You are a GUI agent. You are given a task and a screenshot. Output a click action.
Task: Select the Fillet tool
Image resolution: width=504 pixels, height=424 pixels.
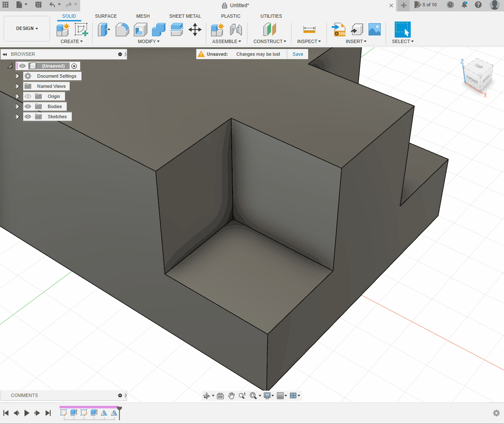click(122, 30)
